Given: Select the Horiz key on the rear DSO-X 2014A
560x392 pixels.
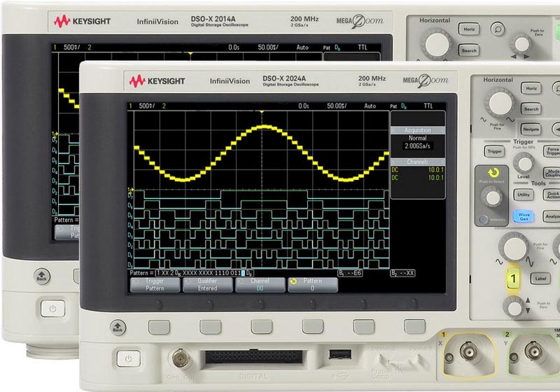Looking at the screenshot, I should pos(469,29).
